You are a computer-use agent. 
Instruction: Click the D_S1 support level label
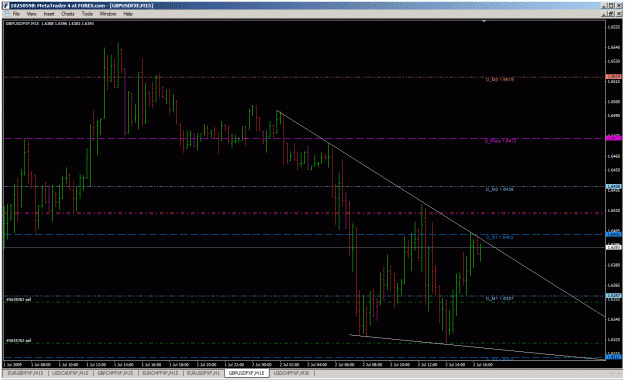point(499,237)
